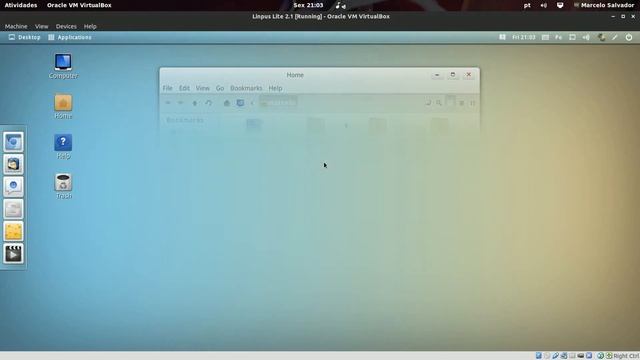Viewport: 640px width, 360px height.
Task: Launch the media player clapperboard dock icon
Action: point(13,254)
